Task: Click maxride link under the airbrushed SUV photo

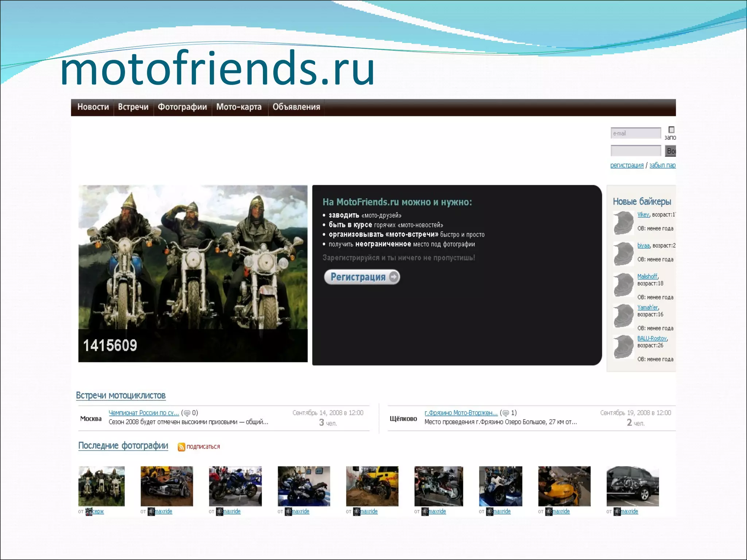Action: point(630,512)
